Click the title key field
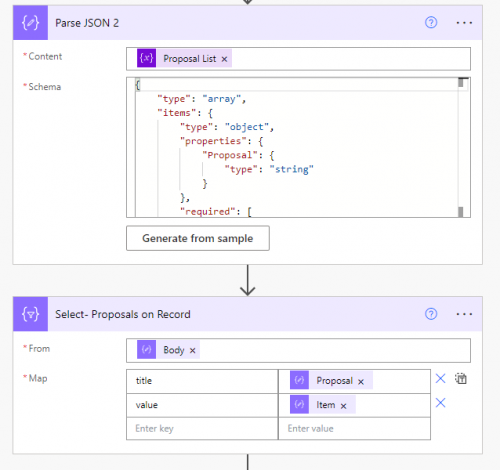 [202, 381]
